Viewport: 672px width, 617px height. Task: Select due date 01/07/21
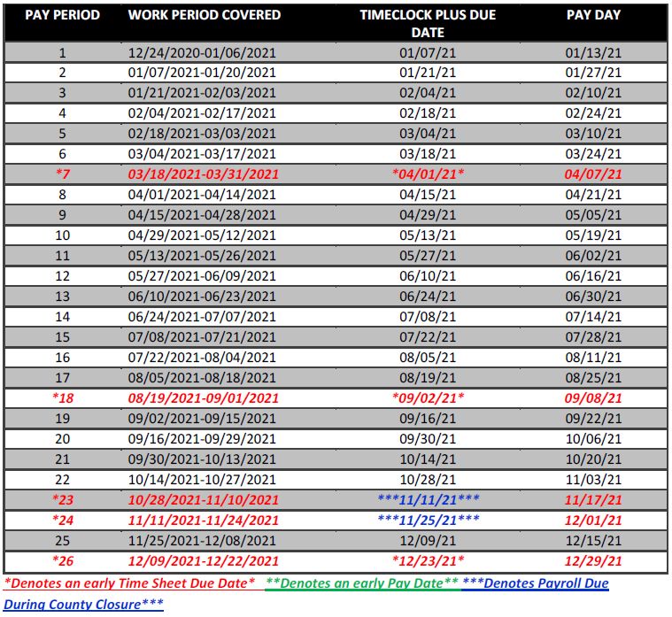[x=428, y=53]
